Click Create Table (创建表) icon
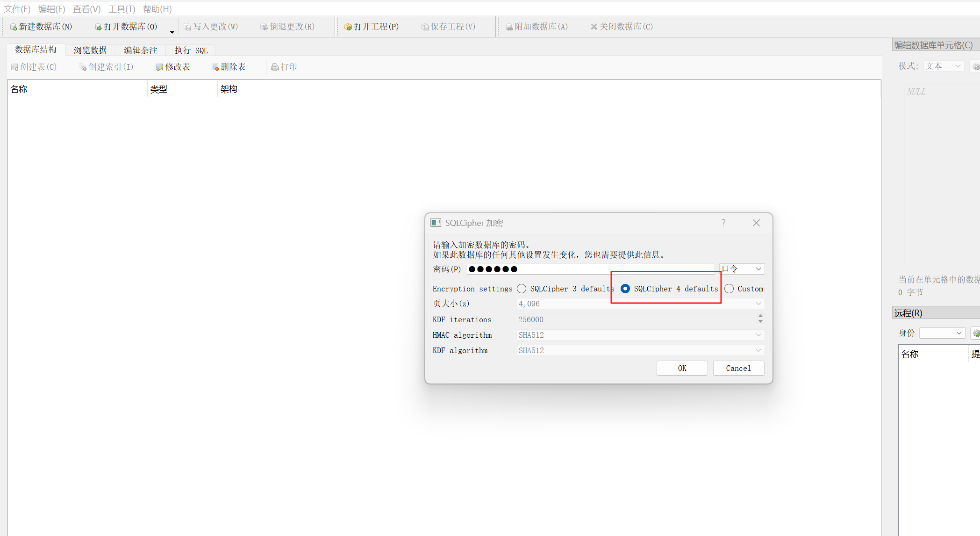Screen dimensions: 980x536 (14, 67)
